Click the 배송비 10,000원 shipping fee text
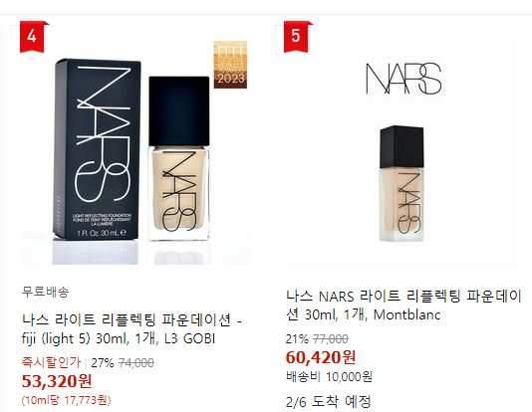 pyautogui.click(x=329, y=376)
